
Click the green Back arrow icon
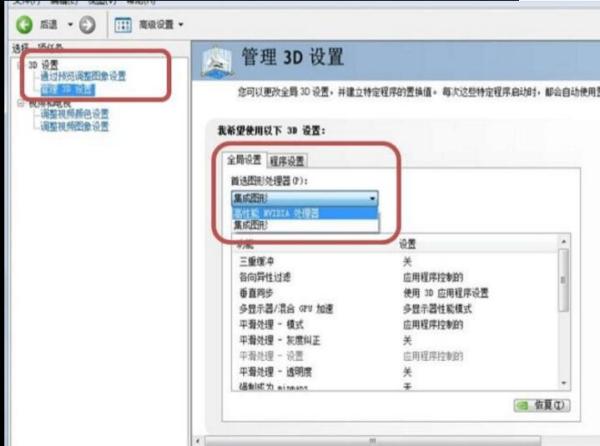24,25
